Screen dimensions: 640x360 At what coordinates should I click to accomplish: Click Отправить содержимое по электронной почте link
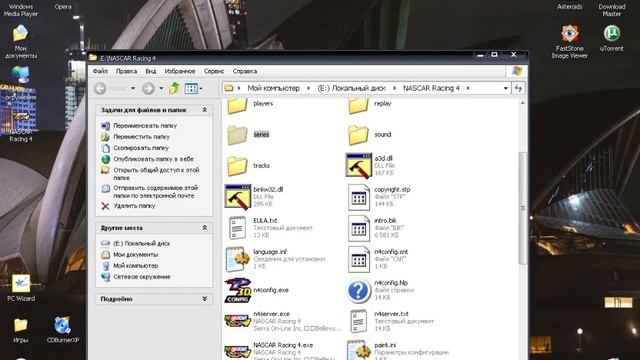pyautogui.click(x=156, y=192)
